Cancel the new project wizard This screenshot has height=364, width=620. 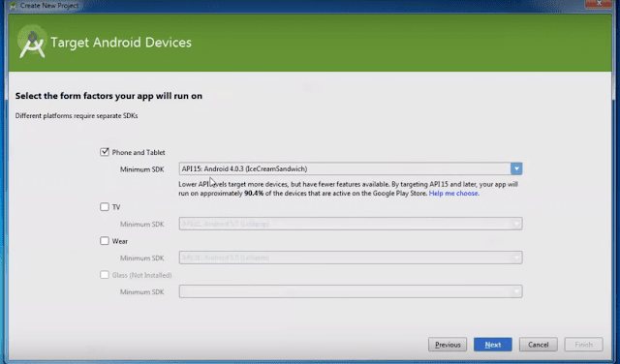click(x=539, y=345)
